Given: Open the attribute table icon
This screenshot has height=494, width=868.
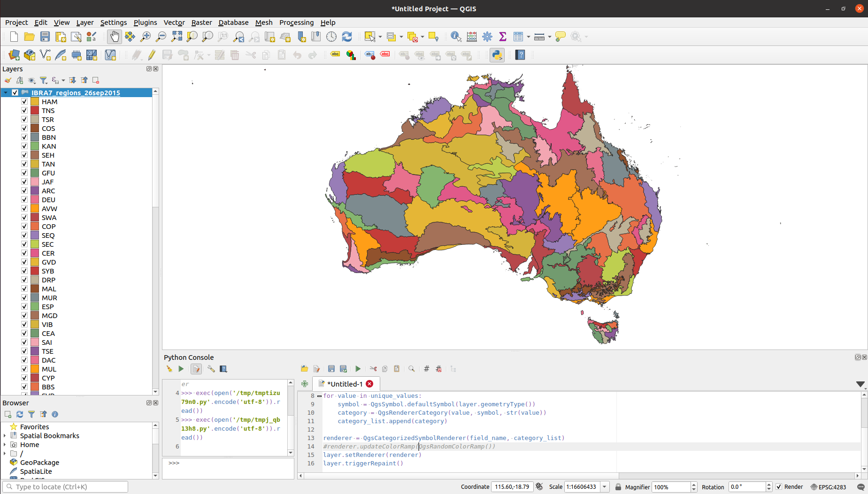Looking at the screenshot, I should point(518,37).
